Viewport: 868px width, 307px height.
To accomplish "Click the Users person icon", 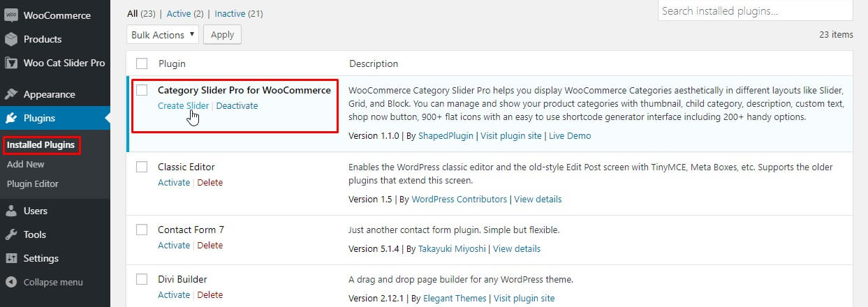I will [11, 211].
